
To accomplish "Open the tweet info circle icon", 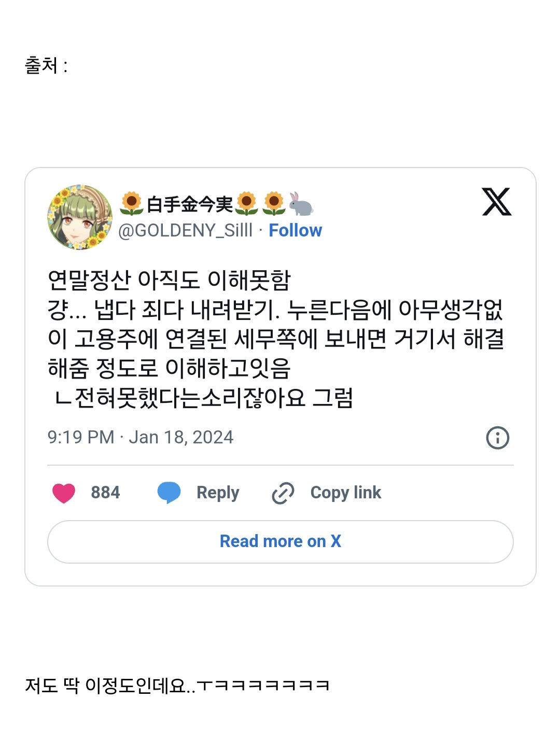I will click(497, 438).
